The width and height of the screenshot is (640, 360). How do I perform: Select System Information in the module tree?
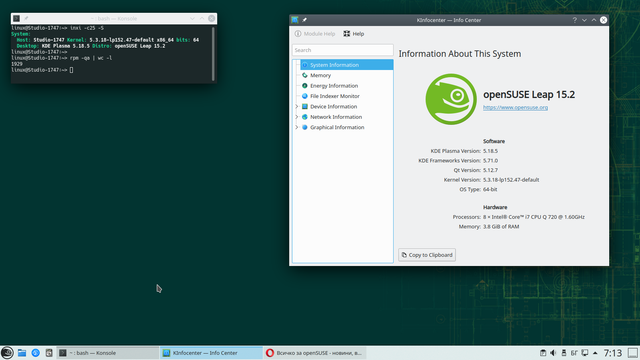point(347,65)
